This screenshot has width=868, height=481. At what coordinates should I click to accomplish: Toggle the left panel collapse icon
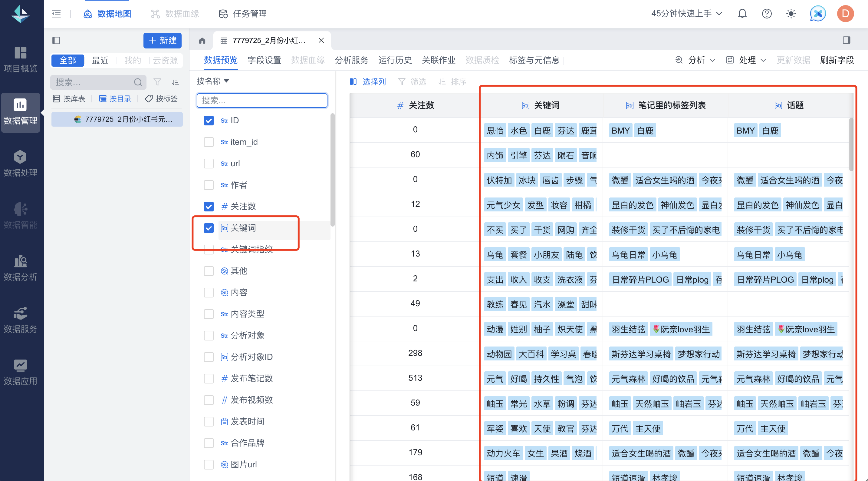(x=56, y=41)
